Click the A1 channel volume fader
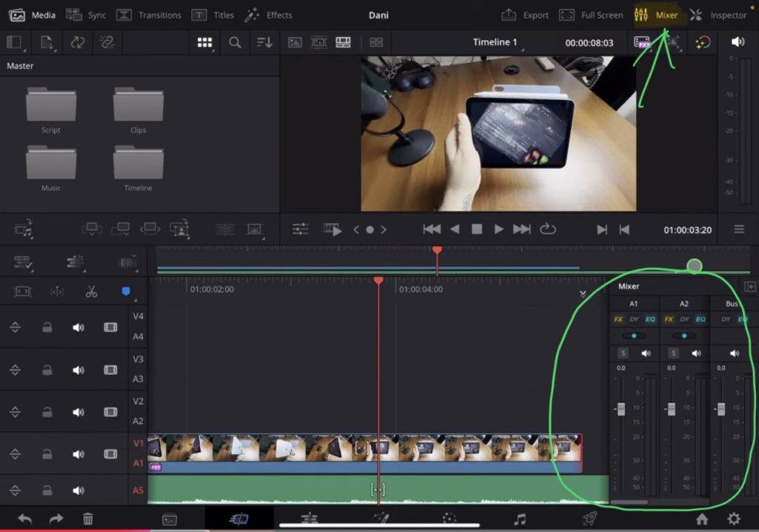Screen dimensions: 759x532 click(x=620, y=409)
